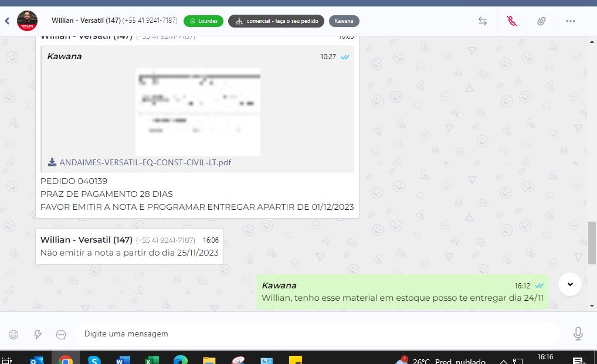The image size is (597, 364).
Task: Attach a file using the paperclip icon
Action: [541, 21]
